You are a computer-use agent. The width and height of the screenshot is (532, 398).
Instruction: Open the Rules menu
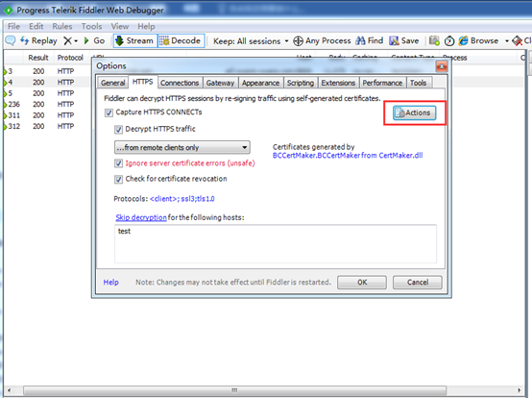62,27
